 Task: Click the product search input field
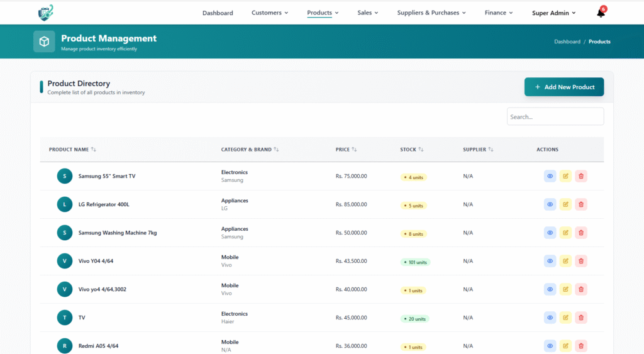(x=555, y=116)
